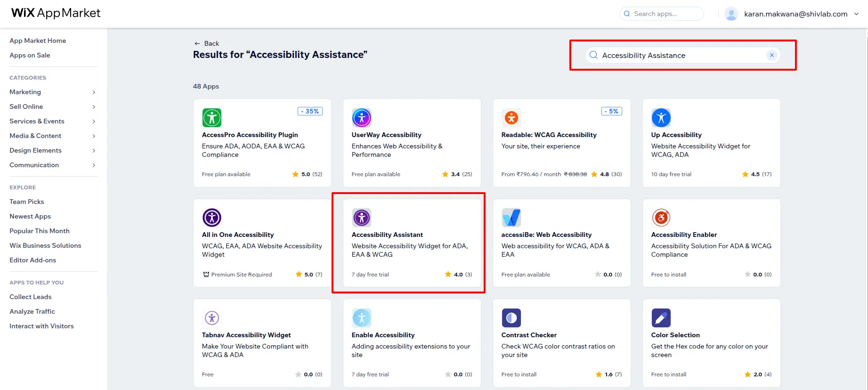
Task: Click the UserWay Accessibility app icon
Action: [x=361, y=118]
